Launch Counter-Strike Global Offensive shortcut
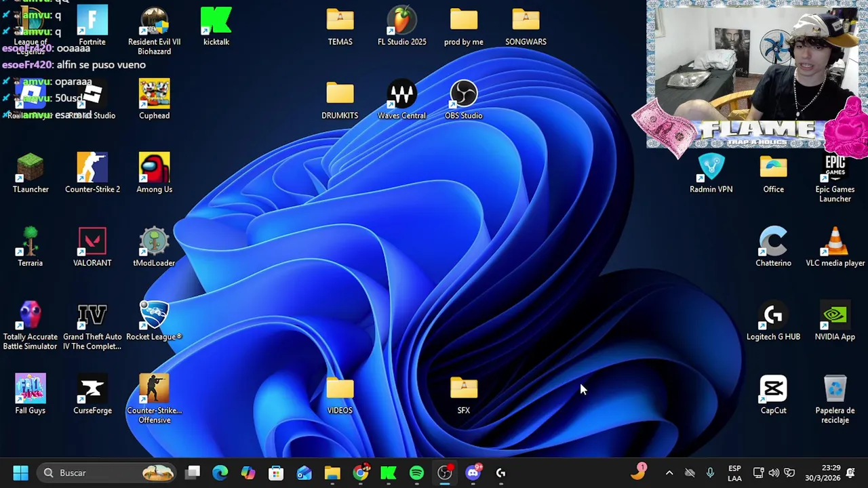Viewport: 868px width, 488px height. [154, 399]
